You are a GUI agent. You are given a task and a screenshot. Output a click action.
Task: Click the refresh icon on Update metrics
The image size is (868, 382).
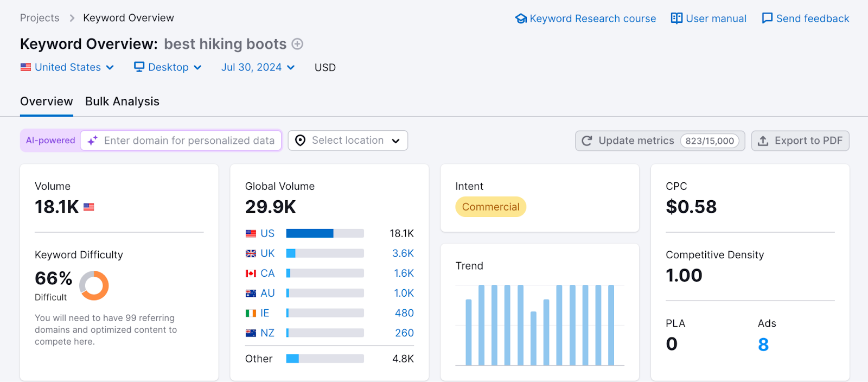click(x=586, y=141)
